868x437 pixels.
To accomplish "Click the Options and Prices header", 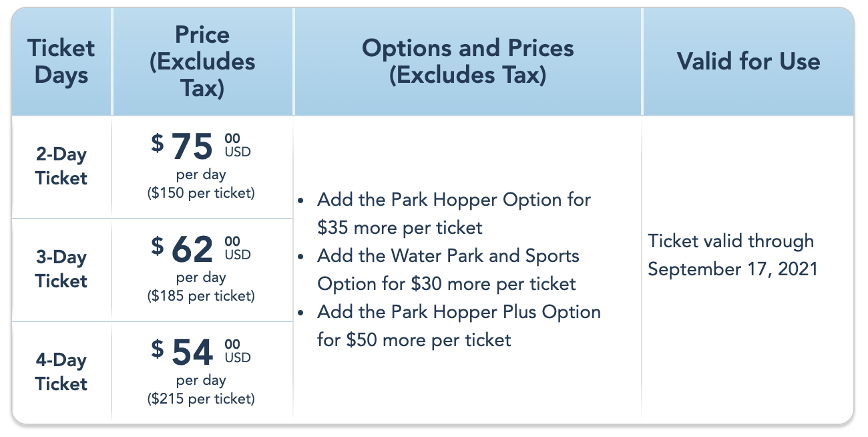I will [x=467, y=61].
